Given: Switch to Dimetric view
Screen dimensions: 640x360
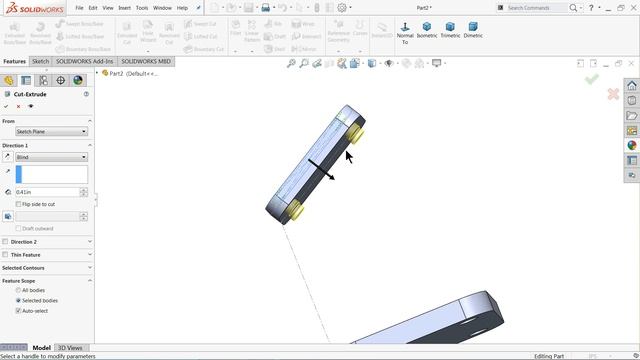Looking at the screenshot, I should point(473,30).
